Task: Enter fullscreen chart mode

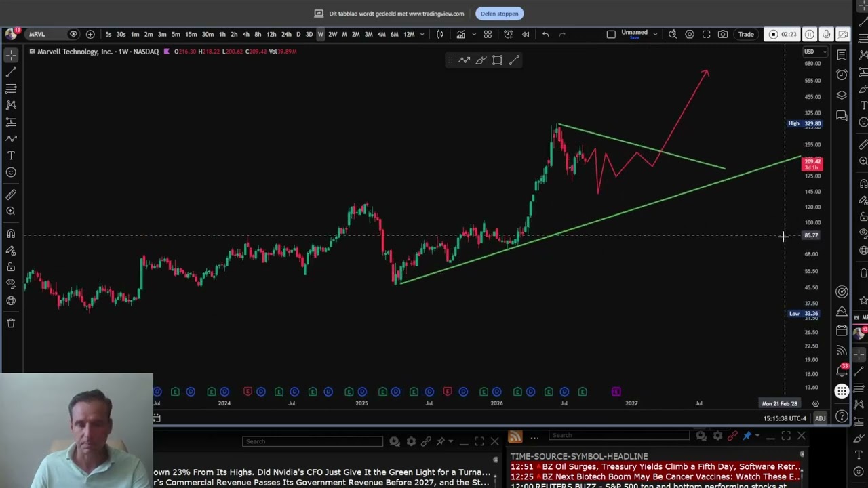Action: tap(706, 34)
